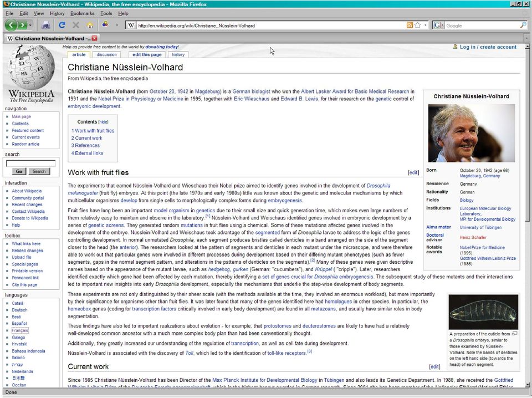Switch language to Deutsch

20,310
